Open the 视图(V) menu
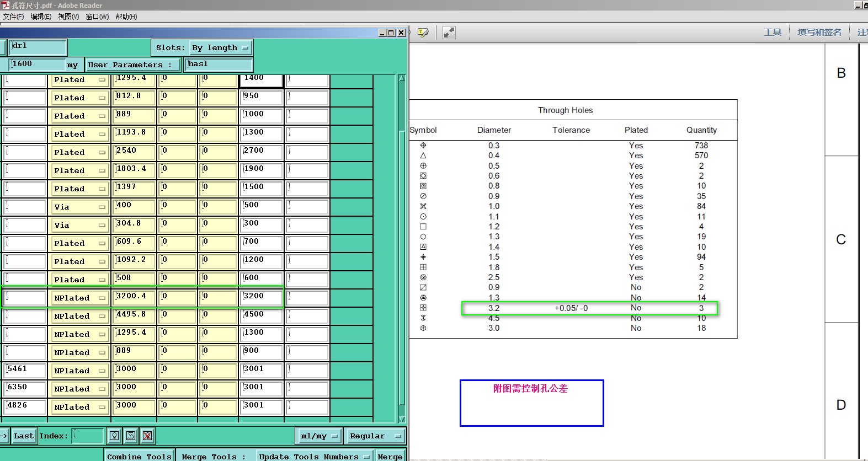 click(68, 17)
